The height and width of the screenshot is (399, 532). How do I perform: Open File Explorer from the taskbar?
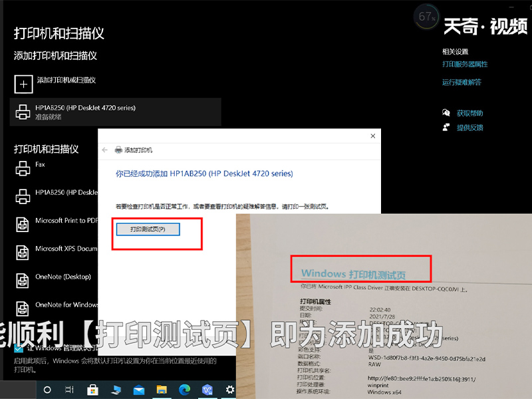[x=162, y=390]
